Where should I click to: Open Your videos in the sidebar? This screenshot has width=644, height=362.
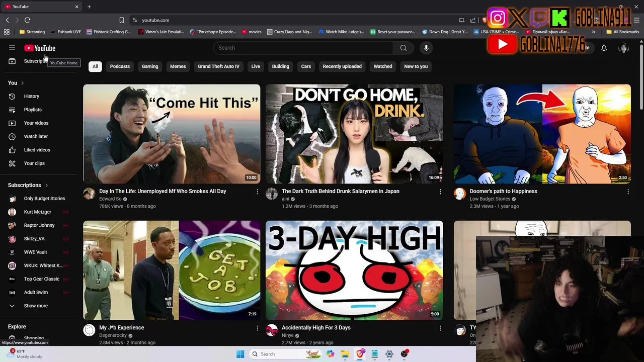tap(36, 123)
